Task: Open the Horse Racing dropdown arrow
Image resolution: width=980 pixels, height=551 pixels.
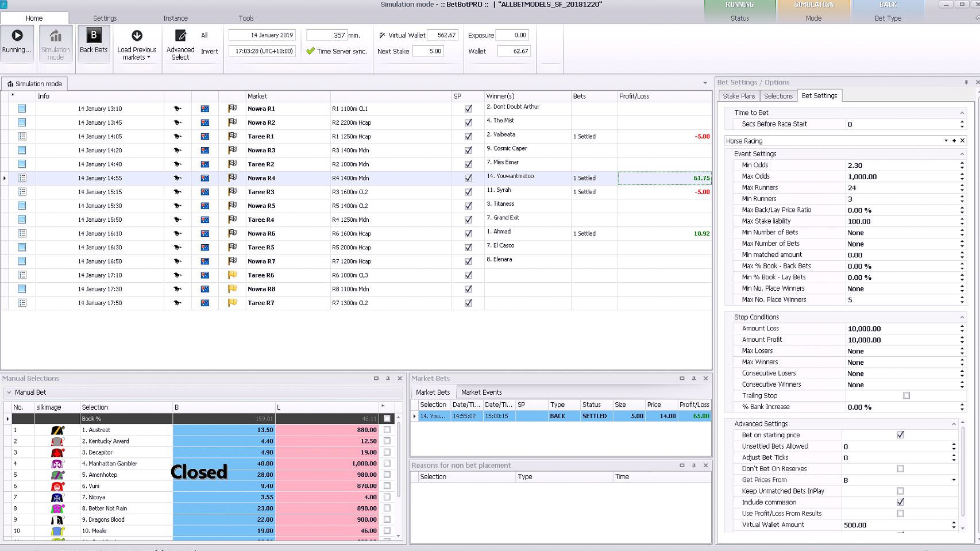Action: (946, 141)
